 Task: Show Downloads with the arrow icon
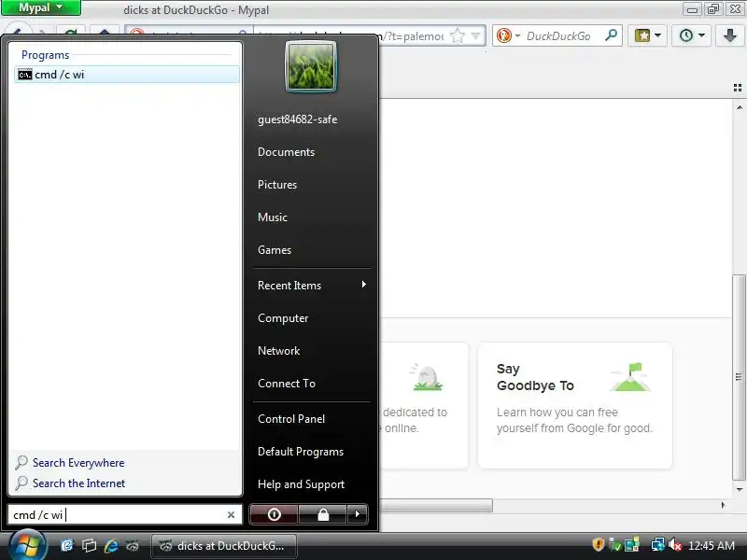point(729,35)
